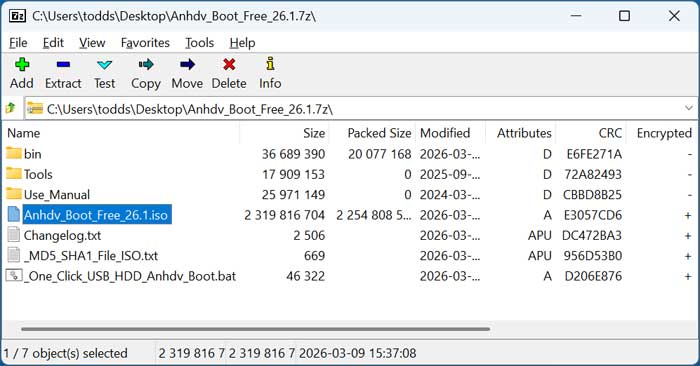Select the bin folder icon
The width and height of the screenshot is (700, 366).
[x=14, y=153]
